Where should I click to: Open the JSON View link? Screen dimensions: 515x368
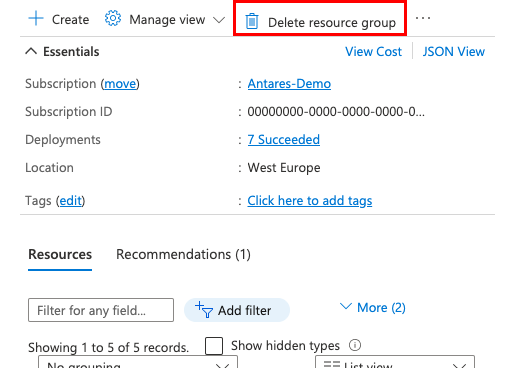[x=453, y=52]
